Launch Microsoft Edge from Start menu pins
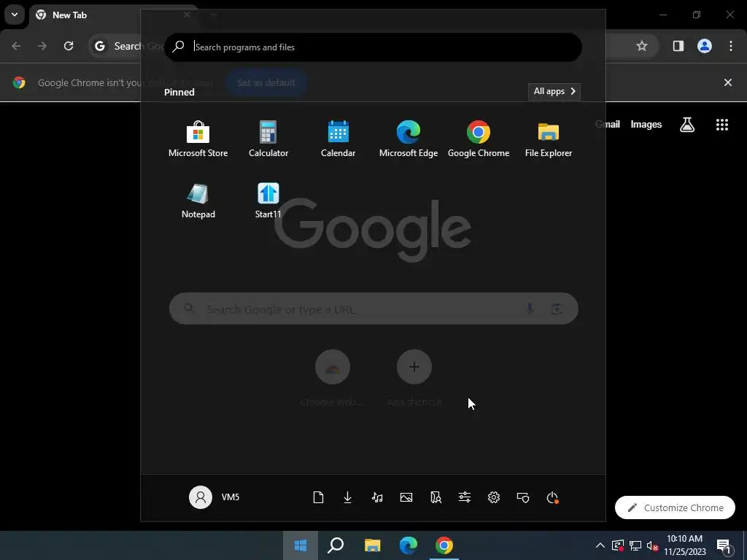Viewport: 747px width, 560px height. click(x=409, y=139)
